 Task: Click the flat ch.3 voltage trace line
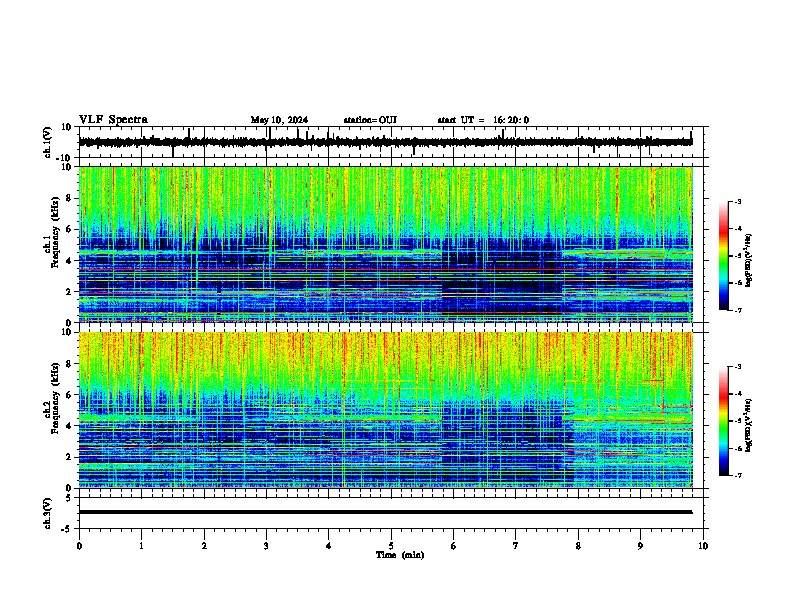pos(385,512)
